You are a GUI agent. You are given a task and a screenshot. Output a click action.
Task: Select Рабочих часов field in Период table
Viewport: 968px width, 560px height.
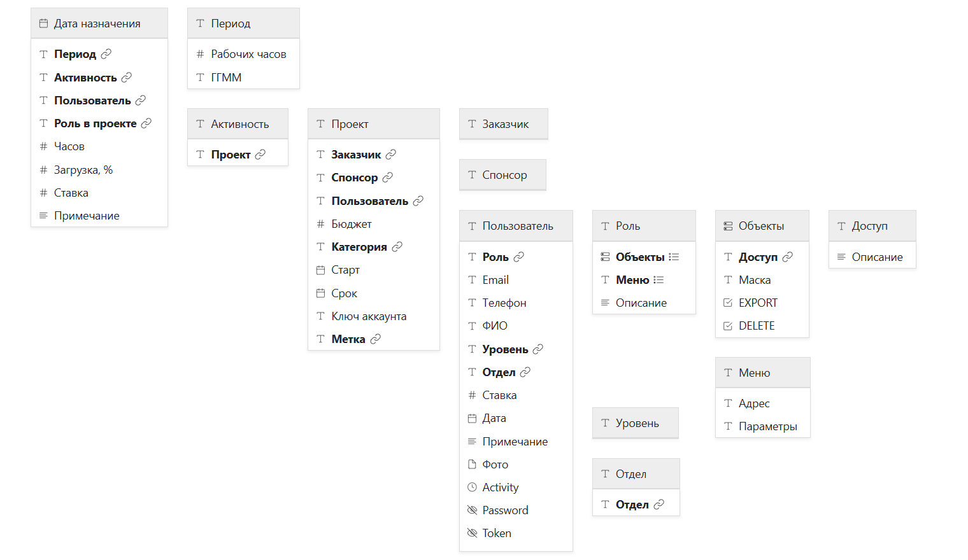[x=248, y=54]
